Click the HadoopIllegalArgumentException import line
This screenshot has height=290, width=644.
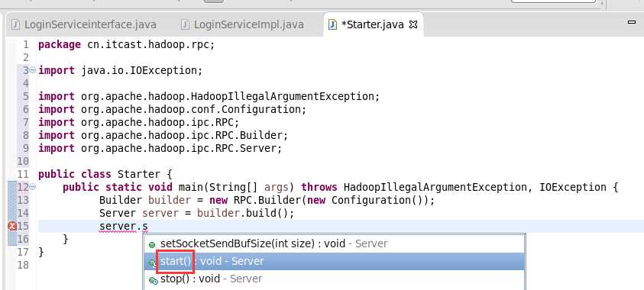(x=209, y=96)
